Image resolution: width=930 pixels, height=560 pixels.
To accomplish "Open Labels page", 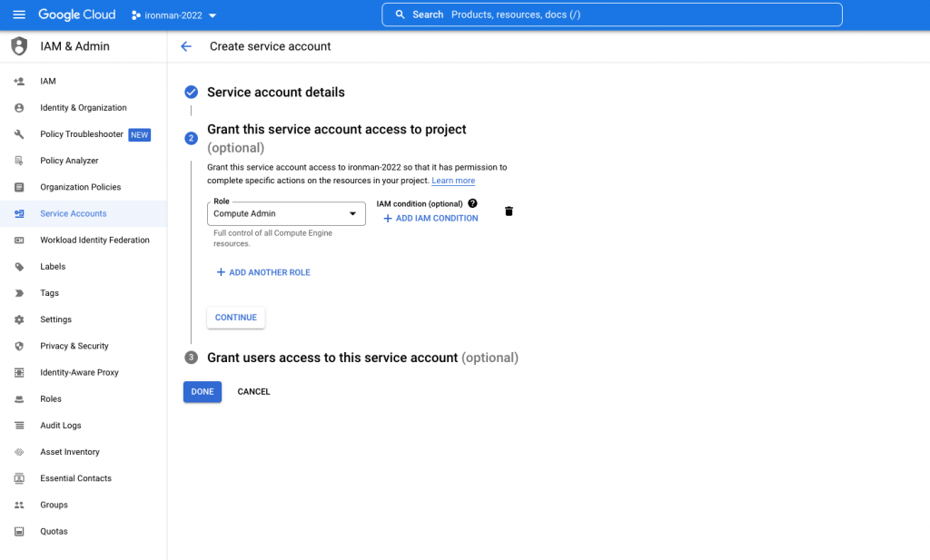I will click(x=53, y=267).
